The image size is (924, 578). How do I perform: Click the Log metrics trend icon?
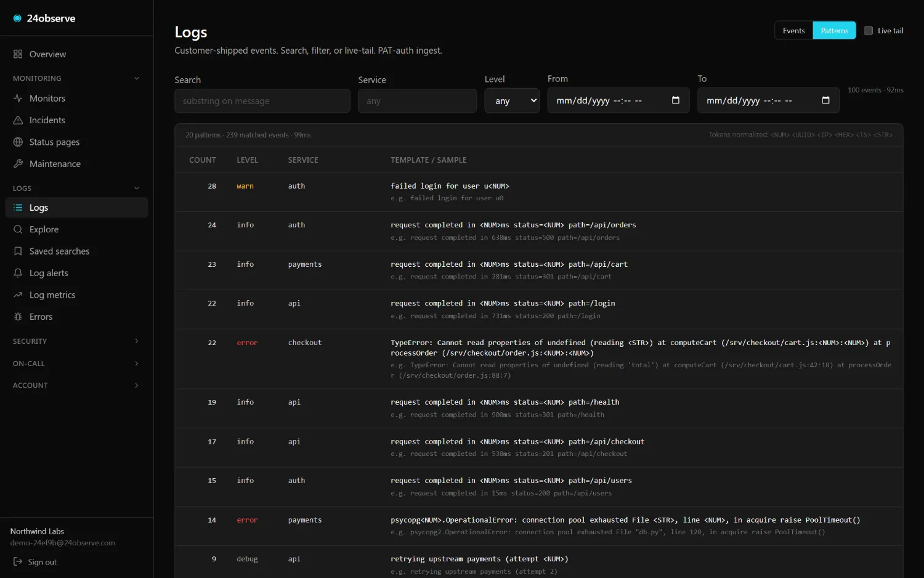(x=18, y=295)
